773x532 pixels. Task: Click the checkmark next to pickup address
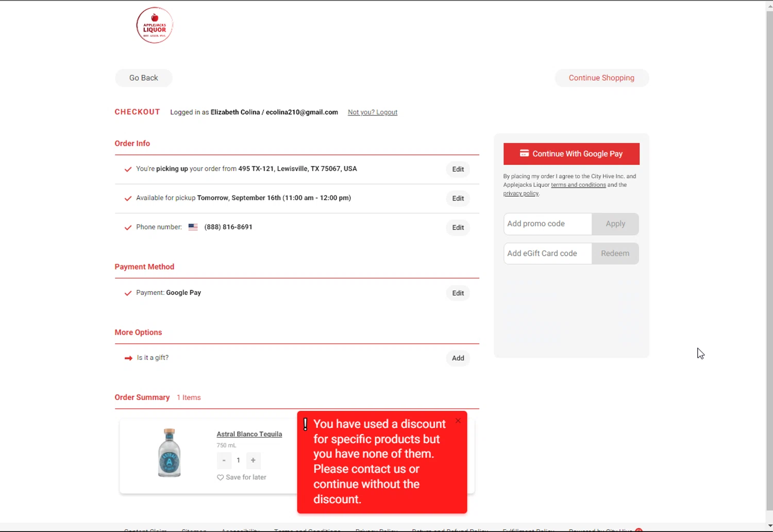click(x=128, y=169)
